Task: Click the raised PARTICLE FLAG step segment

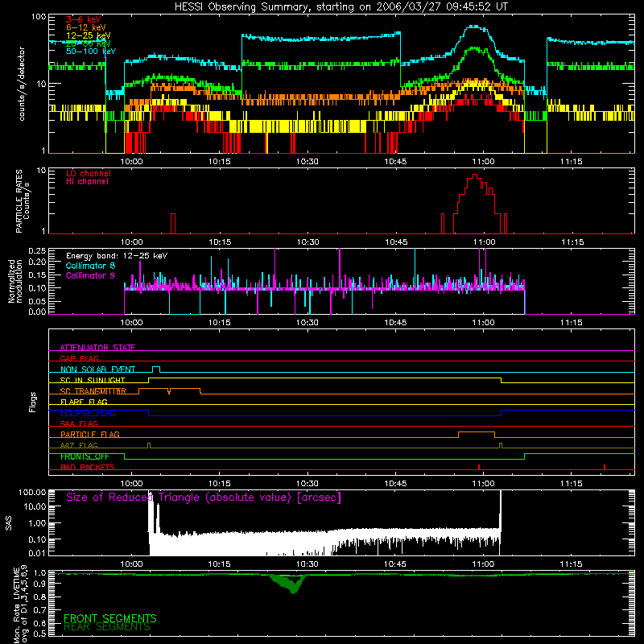Action: (x=477, y=432)
